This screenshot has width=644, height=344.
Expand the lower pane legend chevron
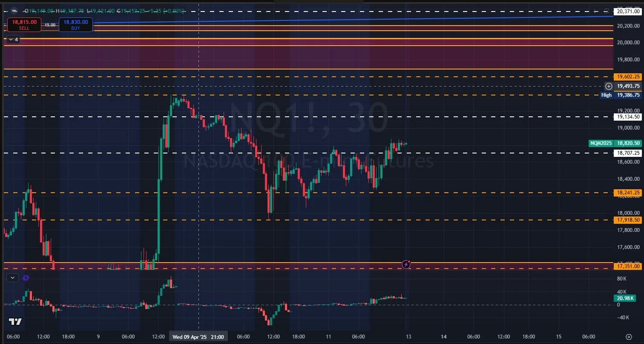pyautogui.click(x=12, y=278)
